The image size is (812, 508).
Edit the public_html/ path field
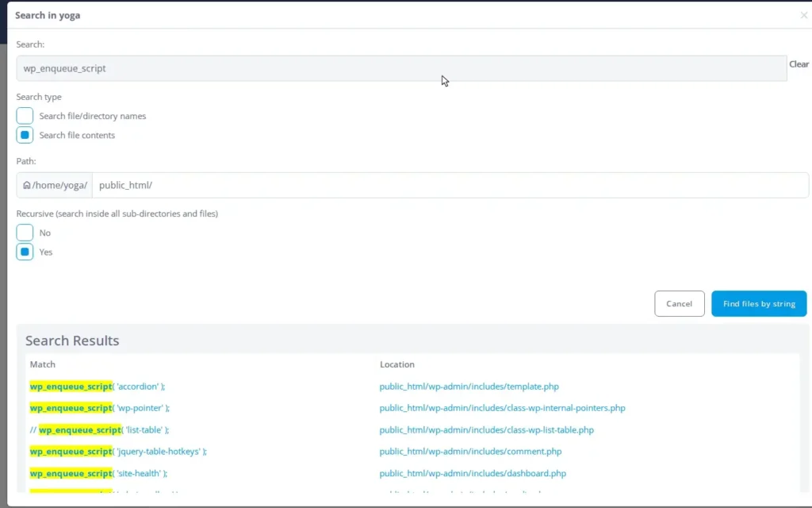450,185
